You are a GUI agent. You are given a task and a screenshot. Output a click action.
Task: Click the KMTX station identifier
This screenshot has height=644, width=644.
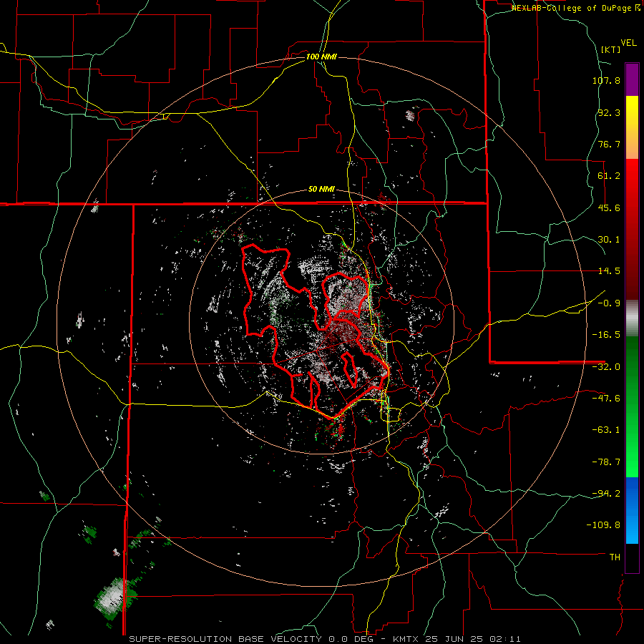coord(406,639)
